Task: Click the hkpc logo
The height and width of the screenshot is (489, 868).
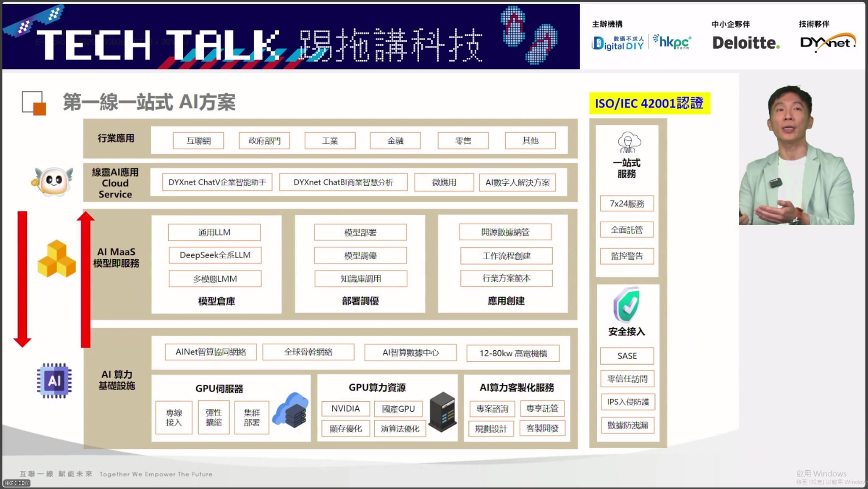Action: pyautogui.click(x=672, y=42)
